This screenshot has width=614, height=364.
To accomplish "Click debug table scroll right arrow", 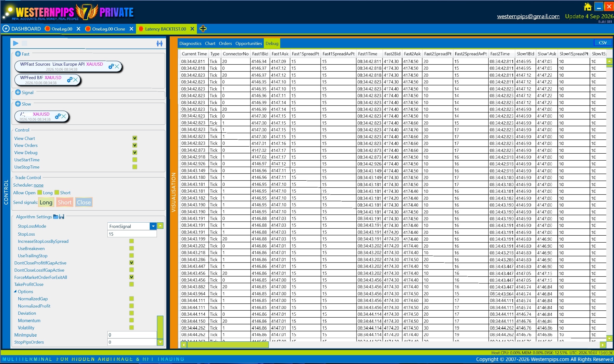I will tap(603, 345).
